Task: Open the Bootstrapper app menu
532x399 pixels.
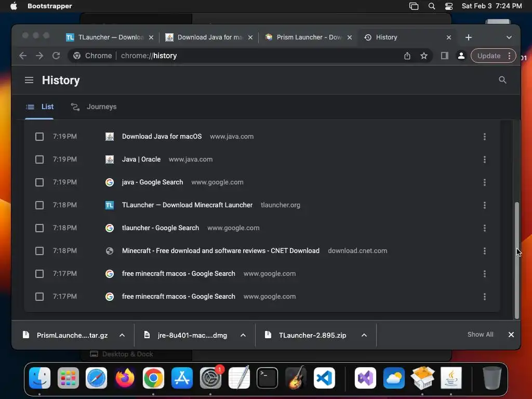Action: 49,6
